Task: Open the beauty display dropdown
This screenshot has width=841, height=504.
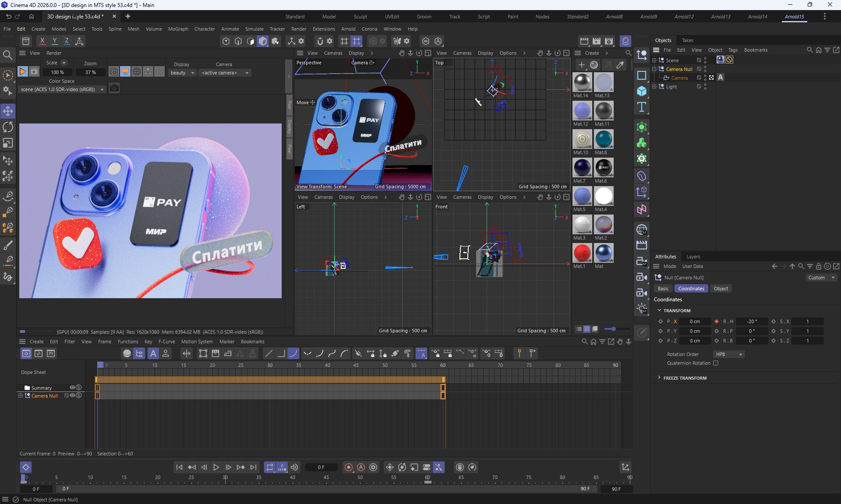Action: tap(182, 73)
